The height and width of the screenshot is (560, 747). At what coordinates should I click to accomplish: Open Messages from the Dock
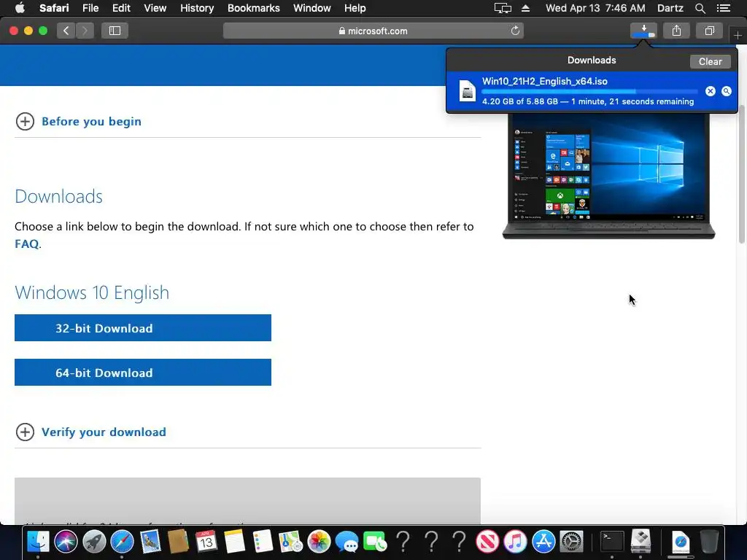(347, 542)
